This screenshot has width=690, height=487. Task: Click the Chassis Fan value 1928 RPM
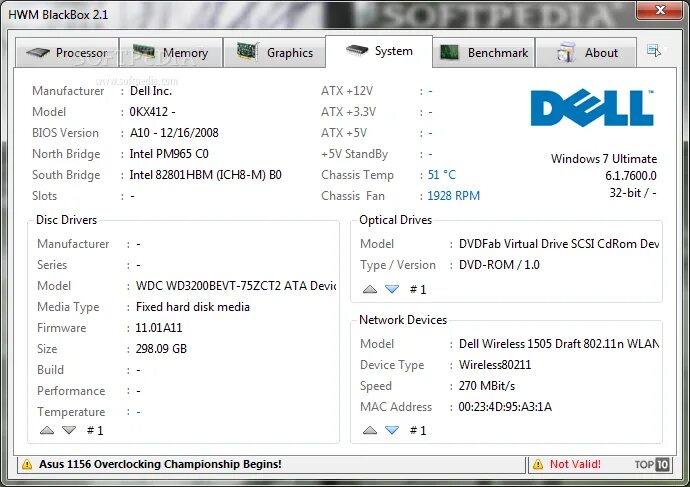point(454,196)
